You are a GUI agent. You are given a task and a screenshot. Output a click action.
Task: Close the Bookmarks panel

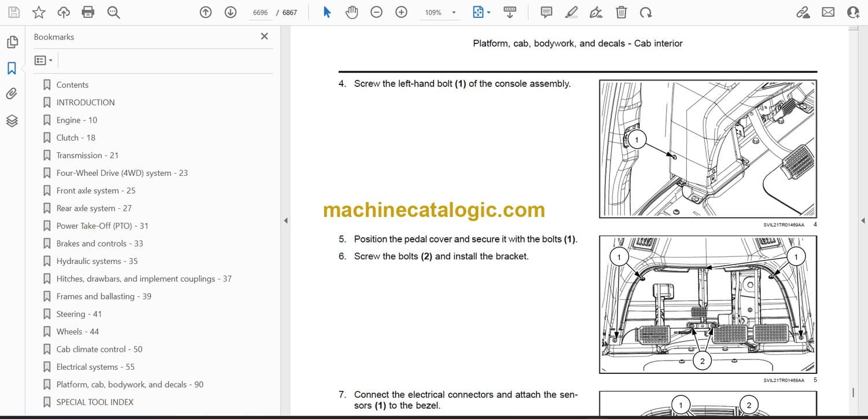coord(264,36)
